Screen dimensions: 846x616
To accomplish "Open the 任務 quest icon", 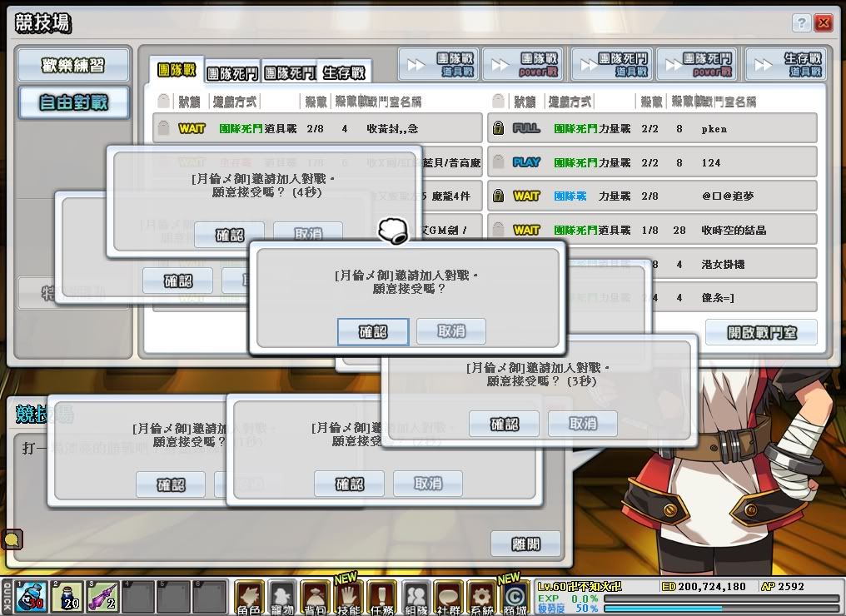I will (x=382, y=598).
